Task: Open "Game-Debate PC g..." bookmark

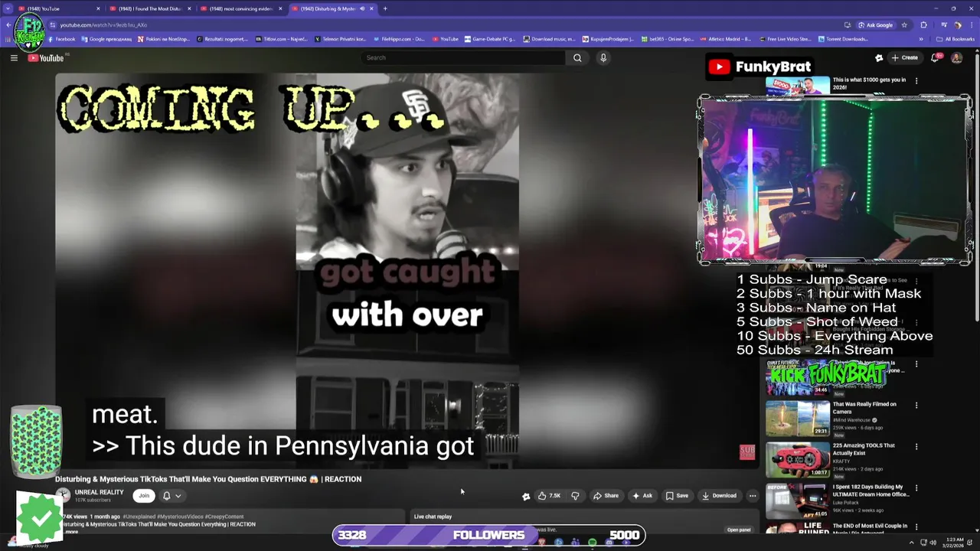Action: [490, 39]
